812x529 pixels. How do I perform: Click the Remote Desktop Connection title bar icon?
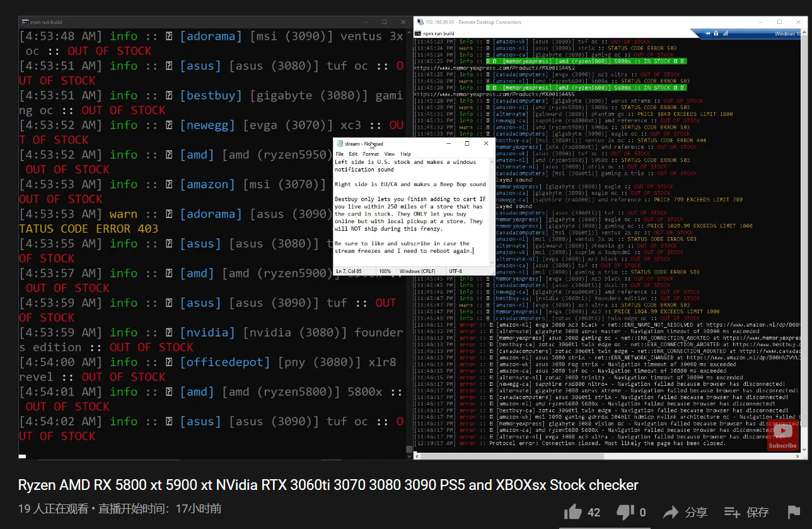click(x=419, y=22)
